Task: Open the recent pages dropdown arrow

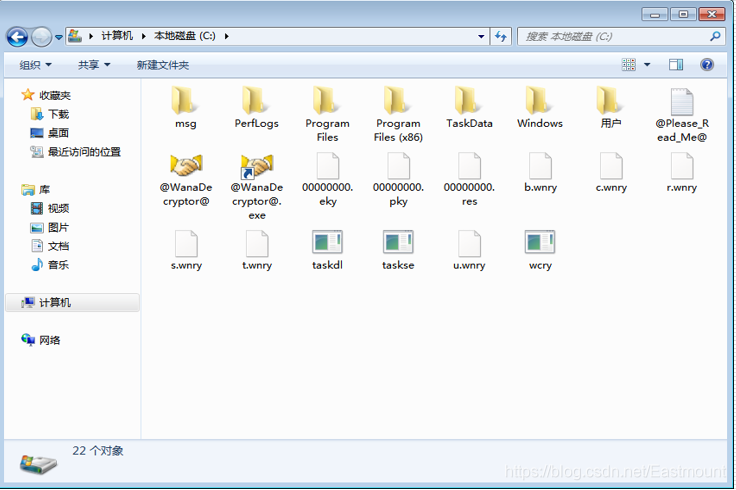Action: pyautogui.click(x=59, y=37)
